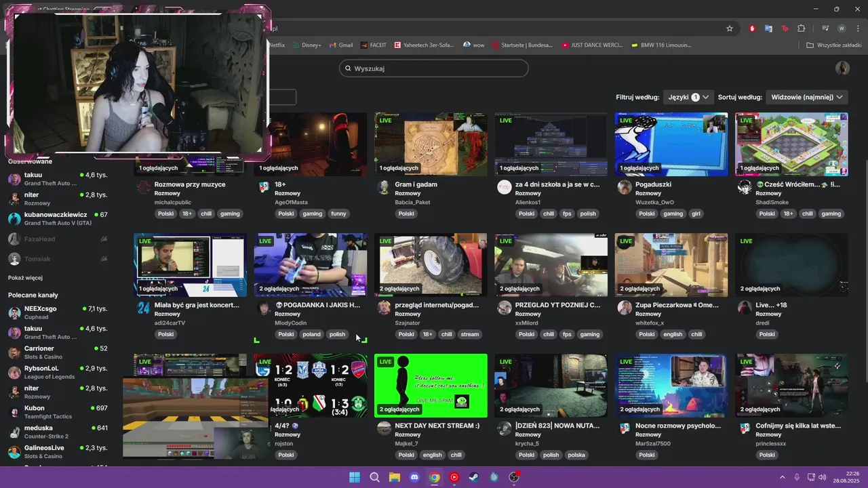Screen dimensions: 868x488
Task: Open the Chrome extensions puzzle icon
Action: click(802, 28)
